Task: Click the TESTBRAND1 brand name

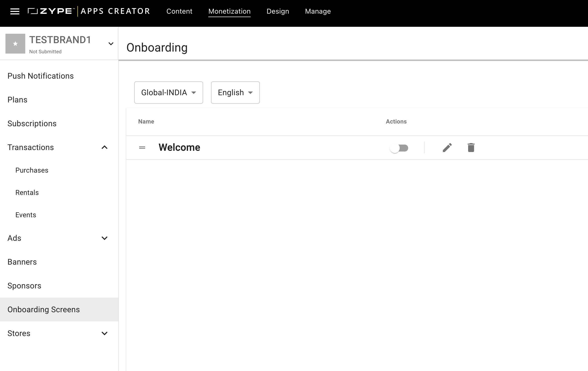Action: click(x=60, y=40)
